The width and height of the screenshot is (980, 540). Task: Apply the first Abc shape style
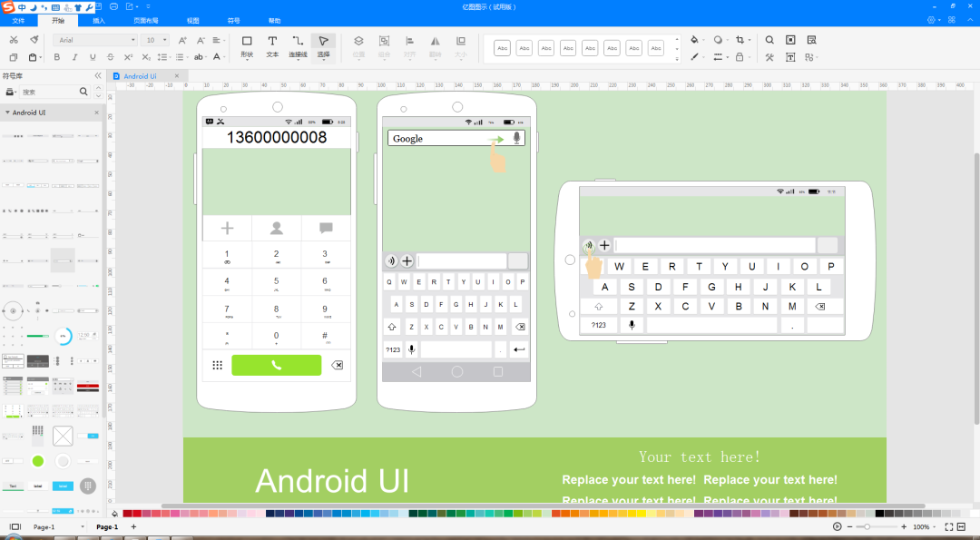click(503, 48)
